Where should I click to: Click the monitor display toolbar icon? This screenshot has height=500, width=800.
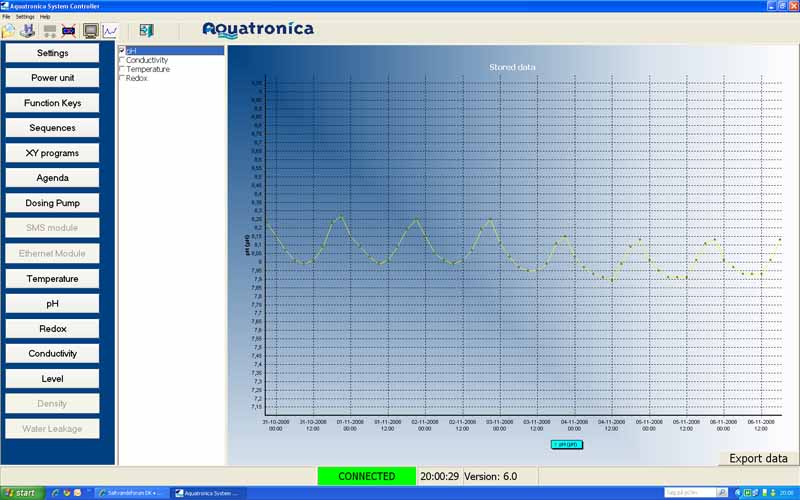click(91, 31)
